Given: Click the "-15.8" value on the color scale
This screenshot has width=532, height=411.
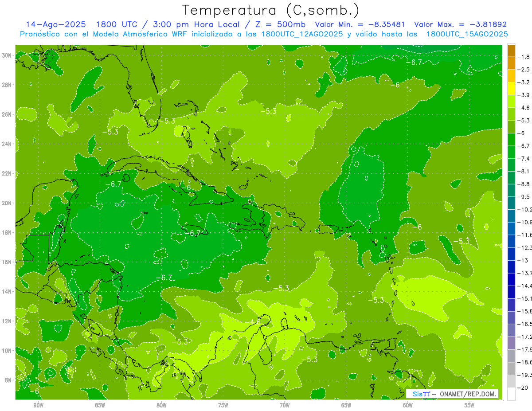Looking at the screenshot, I should coord(524,311).
